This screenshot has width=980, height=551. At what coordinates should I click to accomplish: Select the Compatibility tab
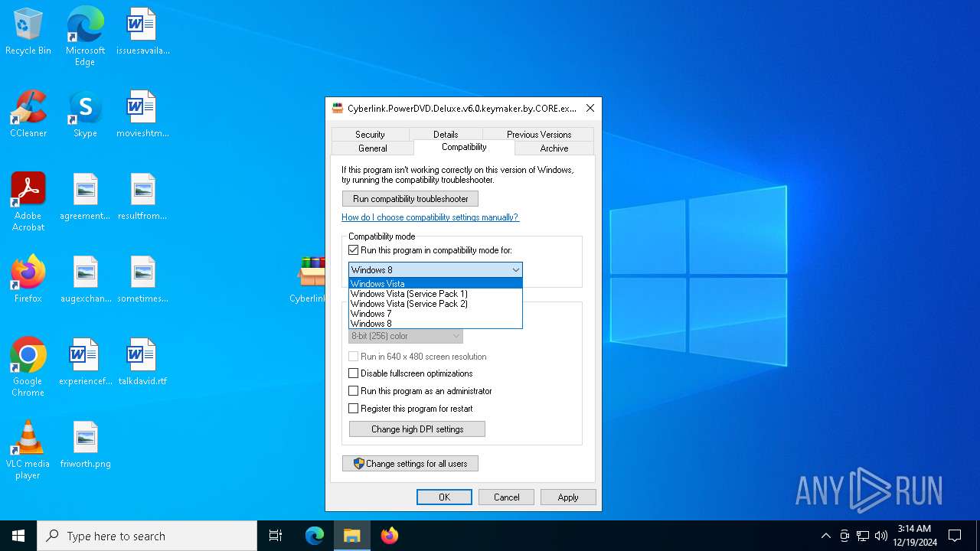point(464,147)
